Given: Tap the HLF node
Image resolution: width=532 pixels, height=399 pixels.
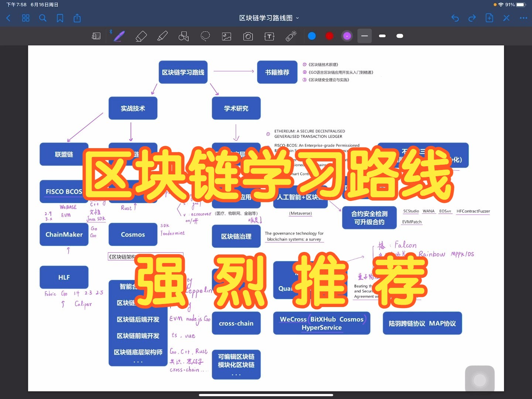Looking at the screenshot, I should 64,277.
